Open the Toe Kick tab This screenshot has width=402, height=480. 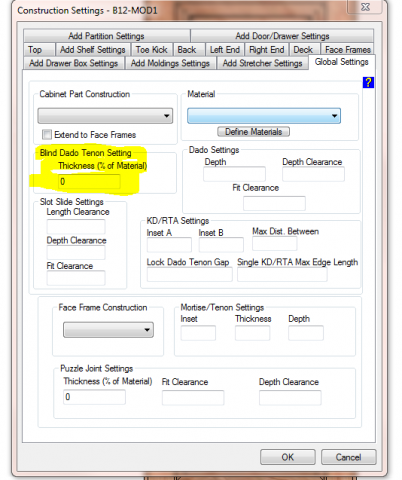click(x=152, y=50)
